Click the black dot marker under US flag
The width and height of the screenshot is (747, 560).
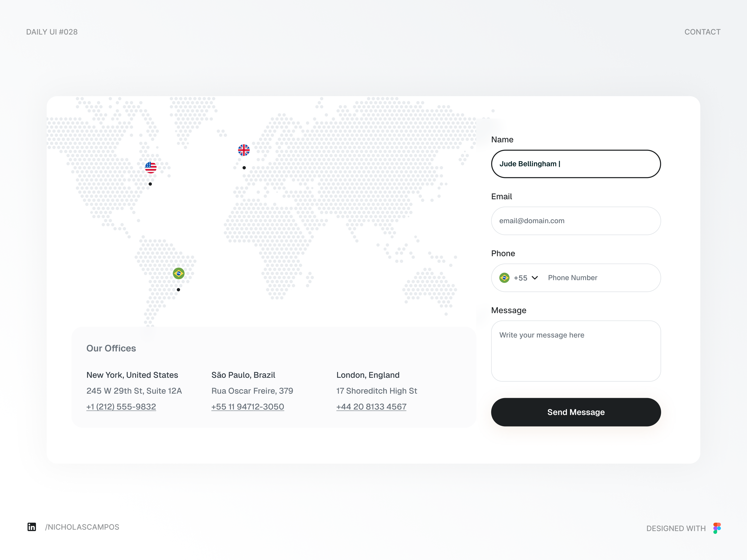click(x=150, y=184)
